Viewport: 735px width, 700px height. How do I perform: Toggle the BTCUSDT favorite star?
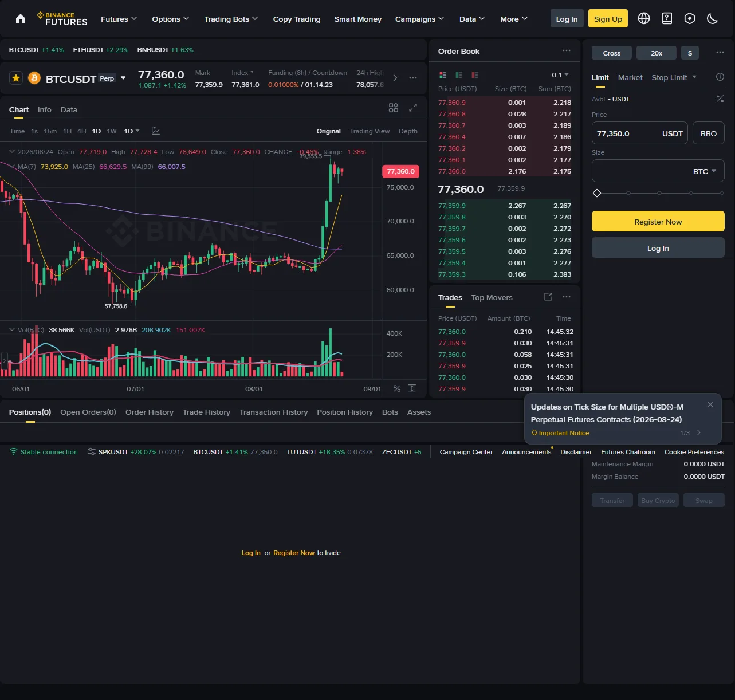[16, 78]
